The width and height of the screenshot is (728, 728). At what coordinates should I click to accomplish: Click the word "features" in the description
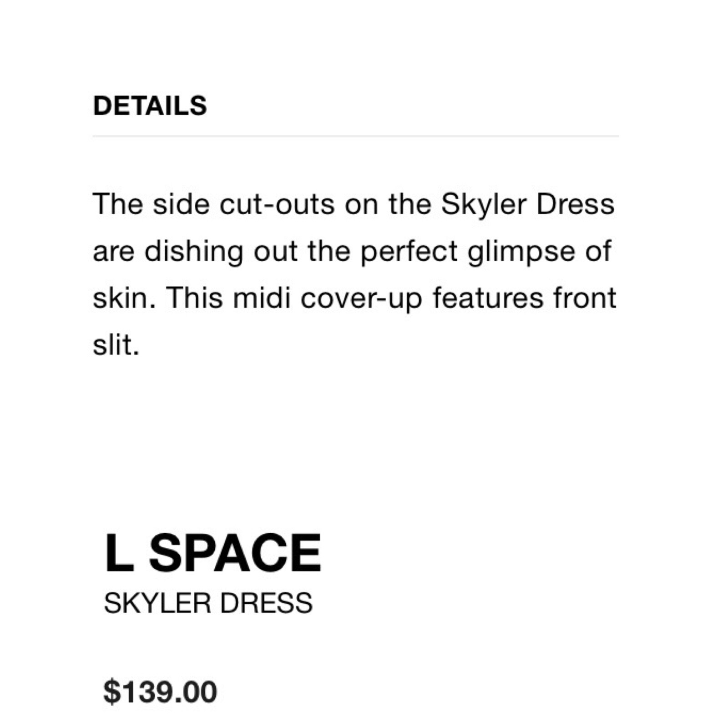pos(488,298)
